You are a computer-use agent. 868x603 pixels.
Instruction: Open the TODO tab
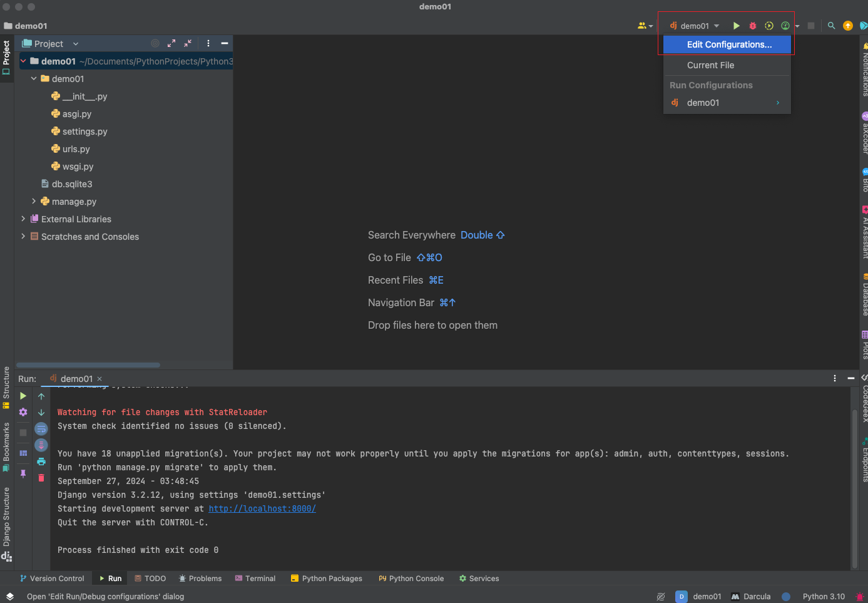[x=150, y=579]
